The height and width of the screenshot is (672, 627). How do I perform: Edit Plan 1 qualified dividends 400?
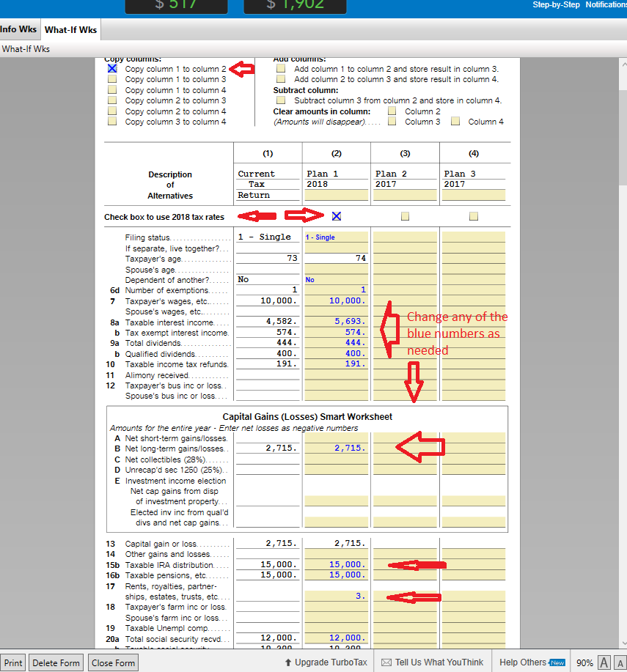(x=336, y=353)
